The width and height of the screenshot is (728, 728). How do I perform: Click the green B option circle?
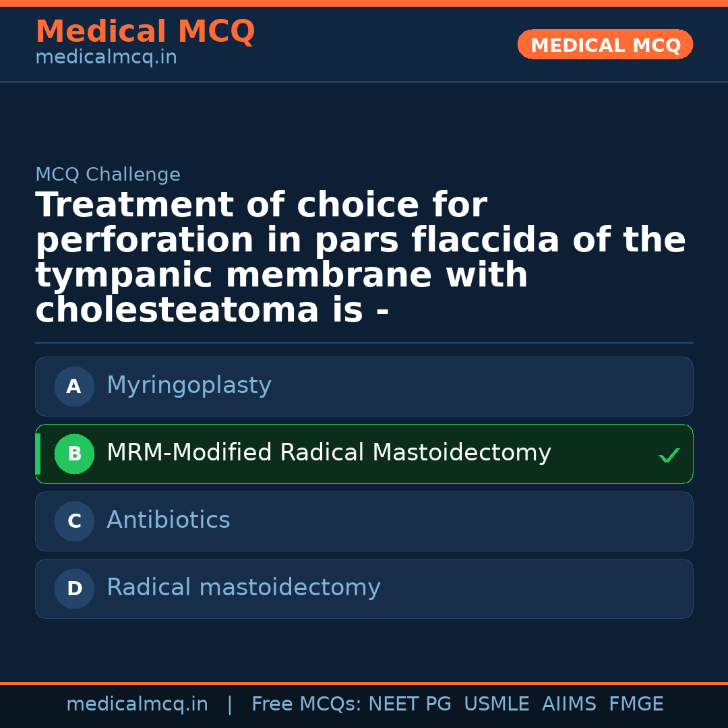pyautogui.click(x=74, y=454)
